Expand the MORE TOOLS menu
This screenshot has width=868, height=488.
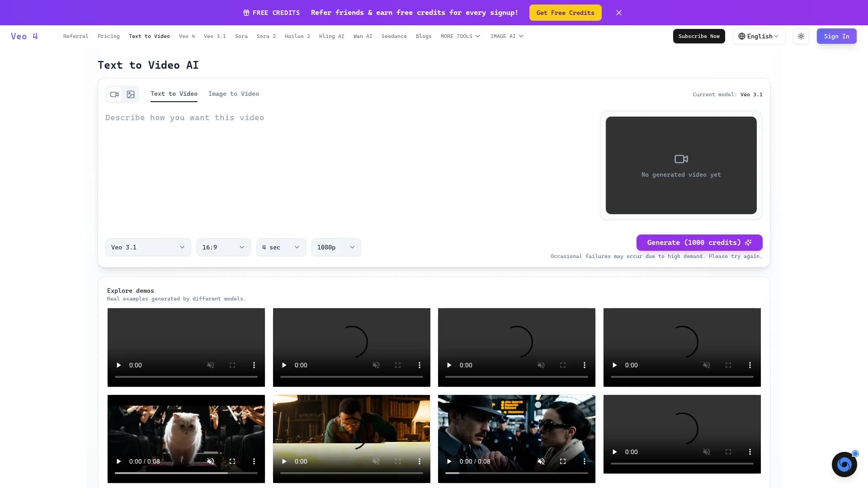[460, 36]
